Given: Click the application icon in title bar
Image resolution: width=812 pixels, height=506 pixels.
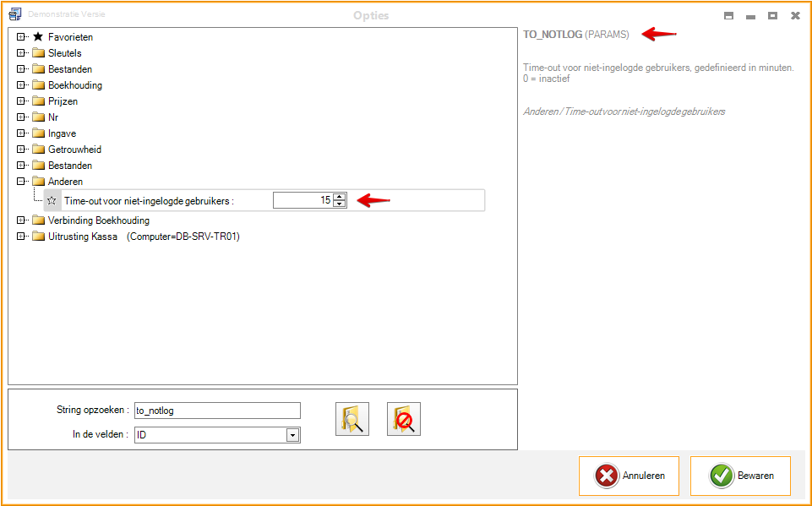Looking at the screenshot, I should click(14, 15).
